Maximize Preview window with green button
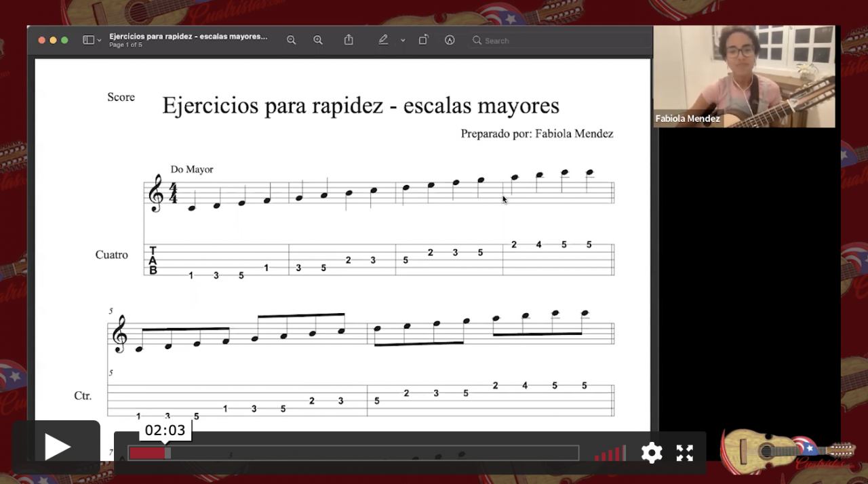 click(x=64, y=40)
